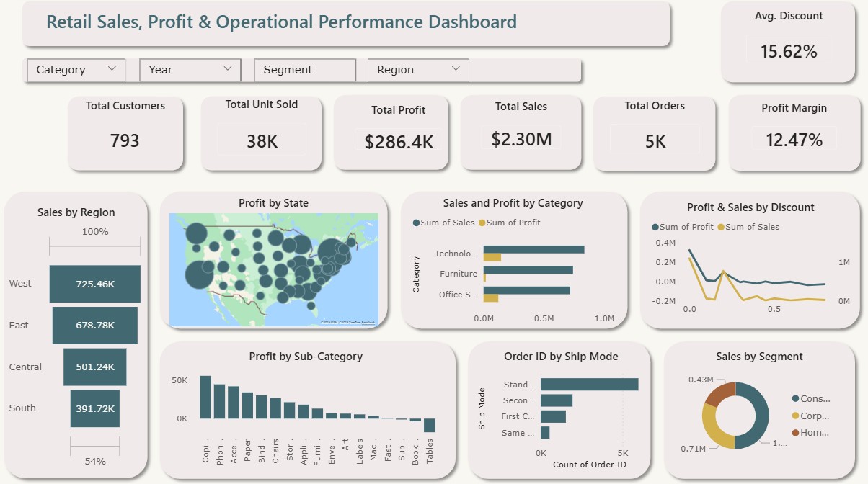868x484 pixels.
Task: Select the East region funnel bar
Action: coord(94,326)
